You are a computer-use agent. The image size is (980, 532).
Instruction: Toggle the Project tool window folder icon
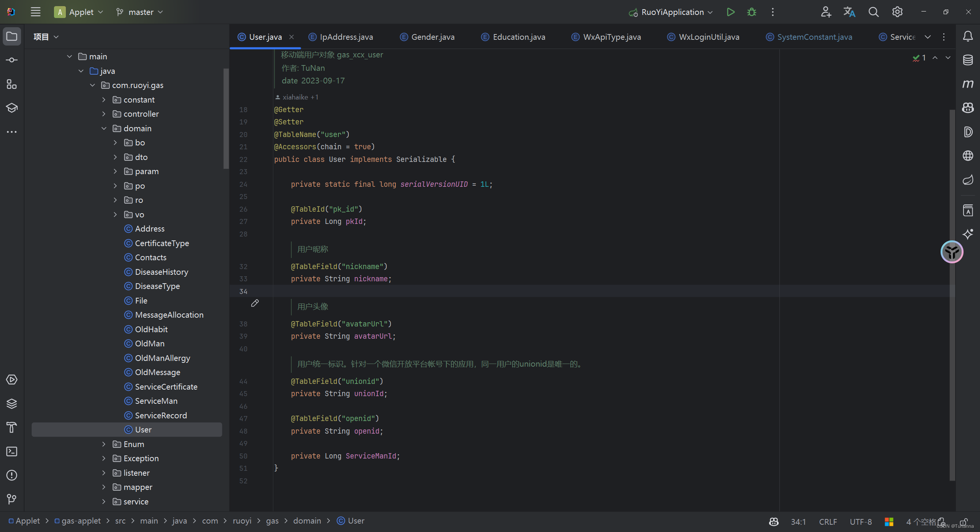pos(12,36)
